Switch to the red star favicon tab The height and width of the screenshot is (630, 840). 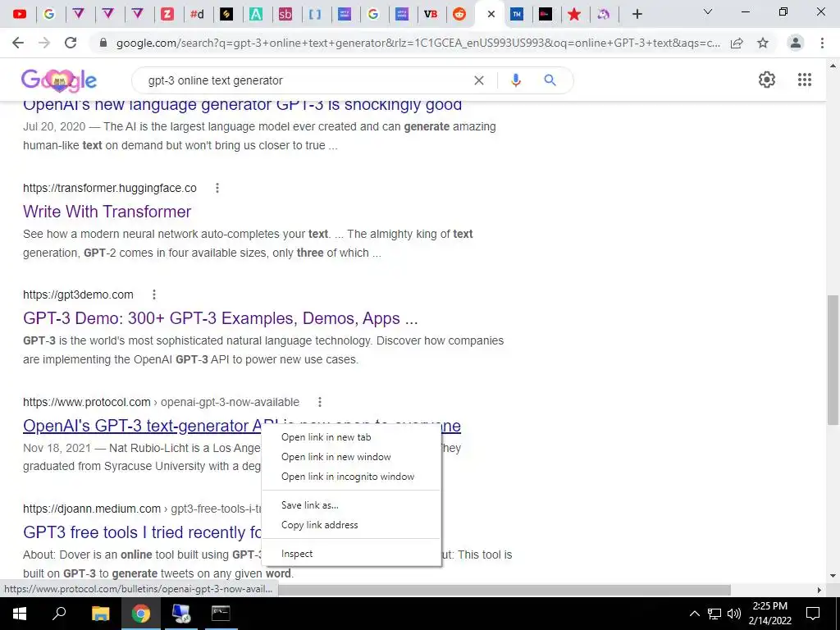[574, 14]
